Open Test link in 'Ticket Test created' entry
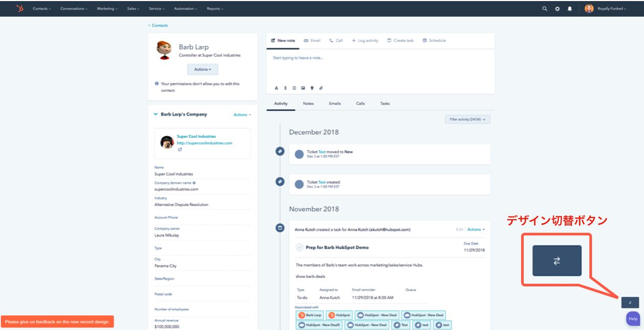The image size is (644, 330). tap(322, 182)
